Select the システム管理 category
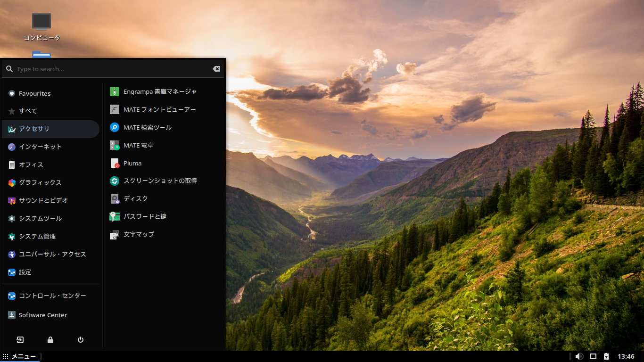Viewport: 644px width, 362px height. click(x=50, y=237)
